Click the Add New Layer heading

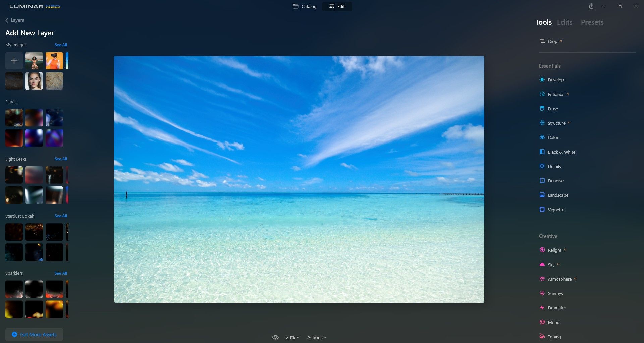30,33
